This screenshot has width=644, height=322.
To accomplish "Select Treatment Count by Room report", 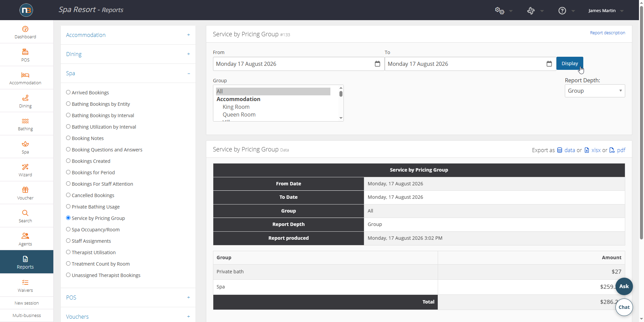I will (x=68, y=264).
